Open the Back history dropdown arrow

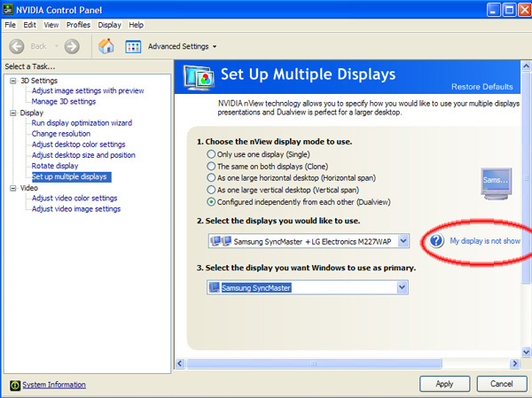coord(57,46)
